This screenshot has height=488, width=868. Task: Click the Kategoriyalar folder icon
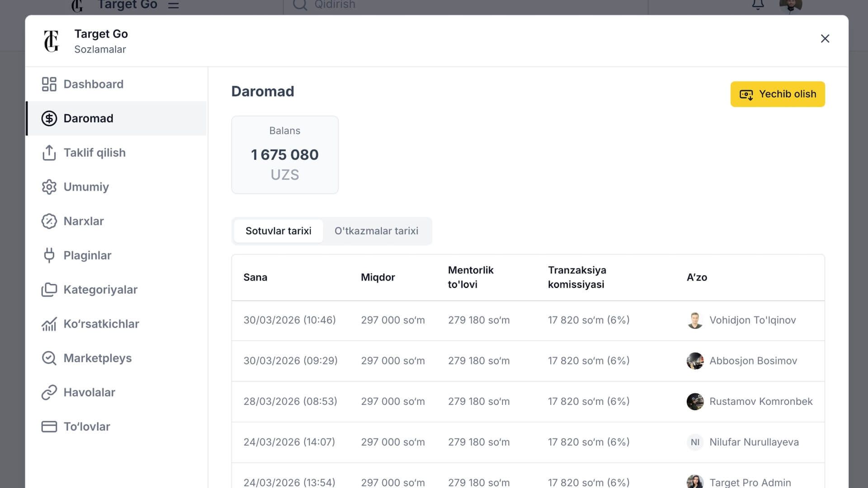tap(49, 290)
